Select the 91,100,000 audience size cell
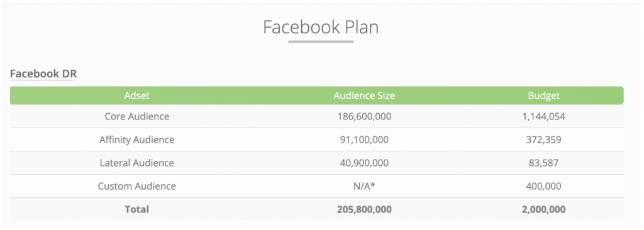The image size is (644, 230). point(364,140)
